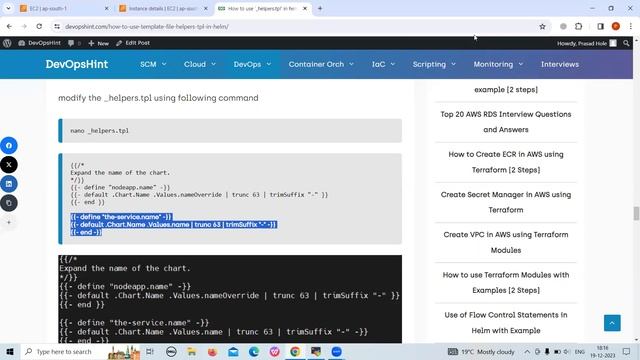Bookmark this page with the star icon
Image resolution: width=640 pixels, height=360 pixels.
[x=542, y=27]
